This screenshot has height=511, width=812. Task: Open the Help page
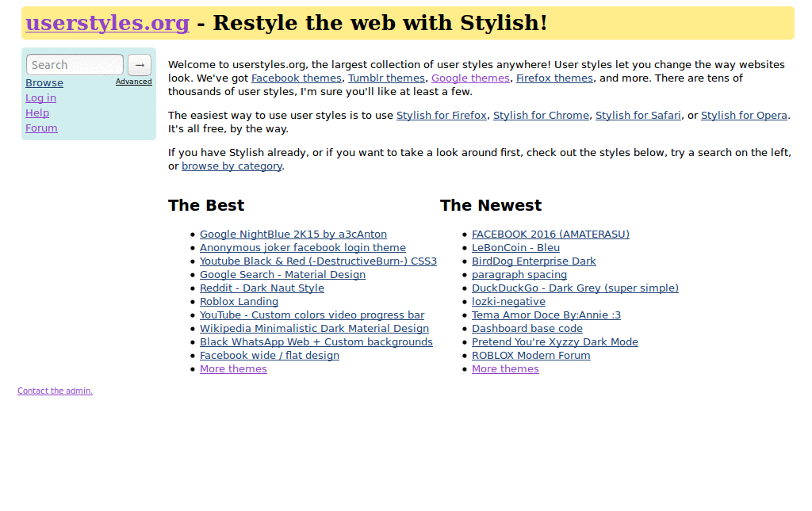[36, 112]
